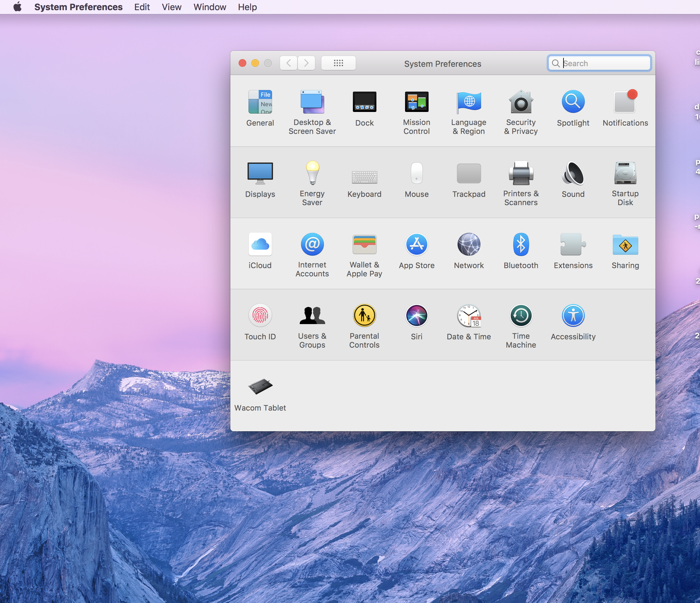Image resolution: width=700 pixels, height=603 pixels.
Task: Open the Help menu
Action: [x=247, y=7]
